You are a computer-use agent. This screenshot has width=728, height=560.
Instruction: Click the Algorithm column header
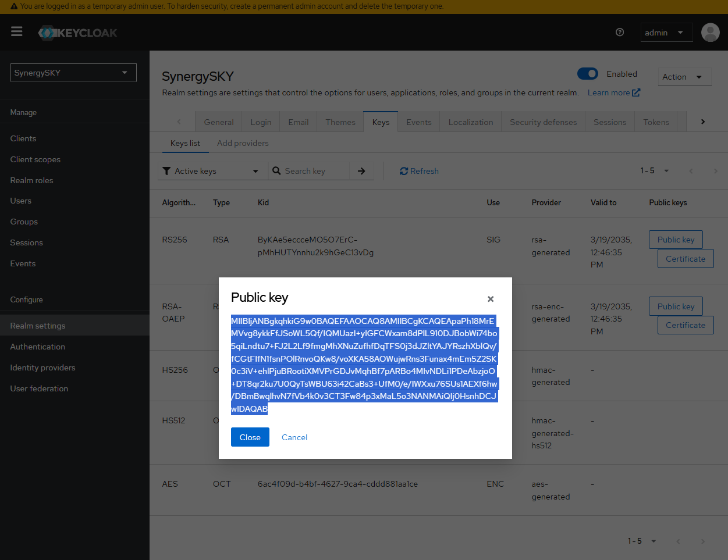tap(179, 202)
